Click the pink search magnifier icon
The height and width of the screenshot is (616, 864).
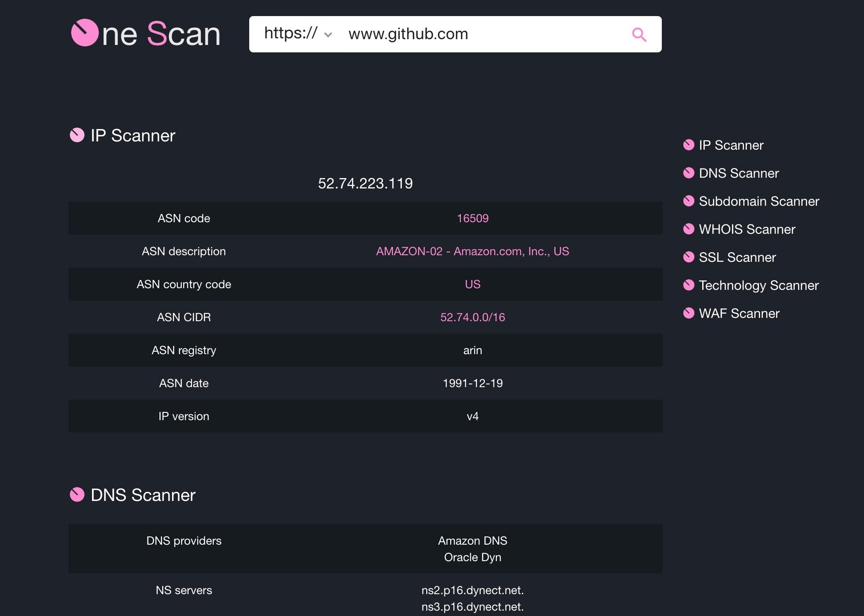639,35
